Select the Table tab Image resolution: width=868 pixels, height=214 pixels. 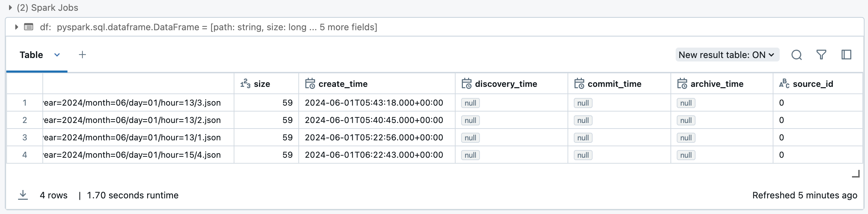click(32, 55)
